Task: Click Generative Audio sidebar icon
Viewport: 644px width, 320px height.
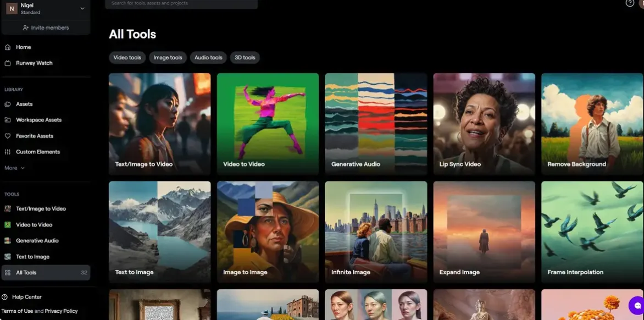Action: click(7, 241)
